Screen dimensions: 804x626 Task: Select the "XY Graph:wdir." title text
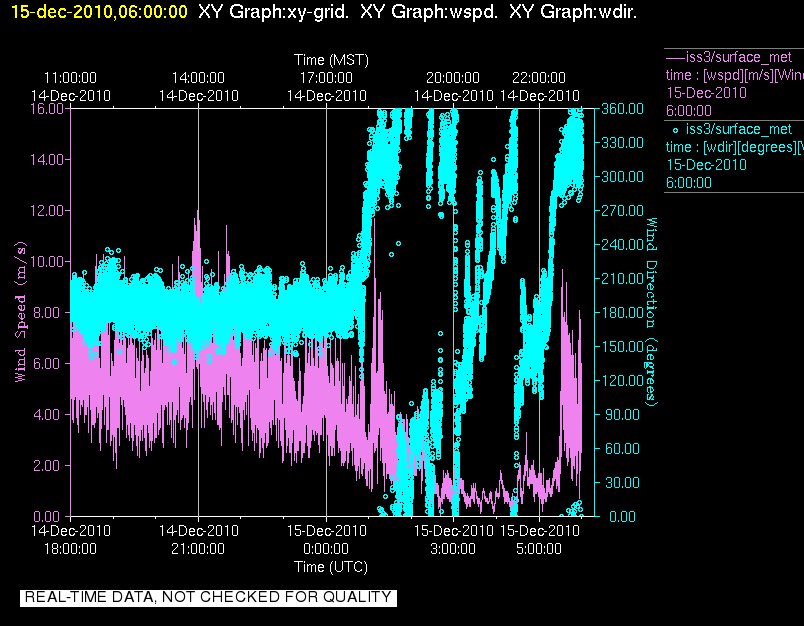pyautogui.click(x=573, y=12)
